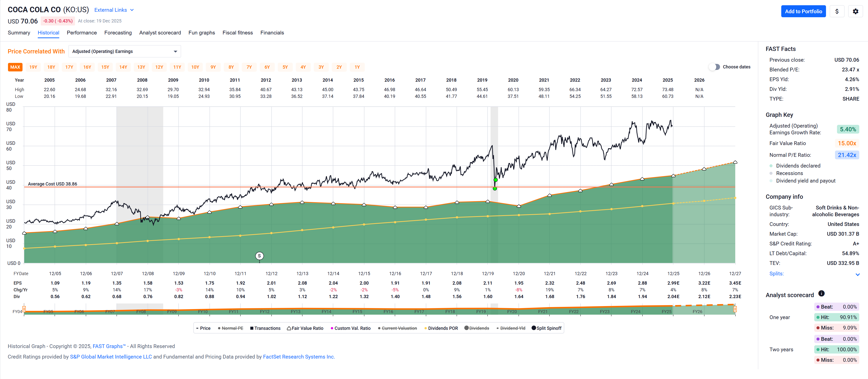This screenshot has width=868, height=379.
Task: Click the green transaction dot on chart
Action: (x=495, y=189)
